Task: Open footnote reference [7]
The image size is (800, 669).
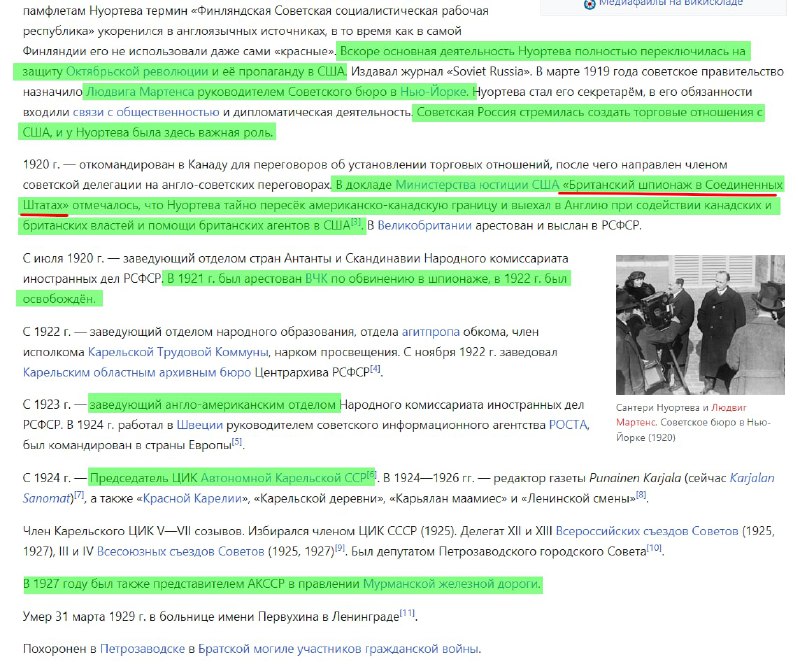Action: click(x=79, y=495)
